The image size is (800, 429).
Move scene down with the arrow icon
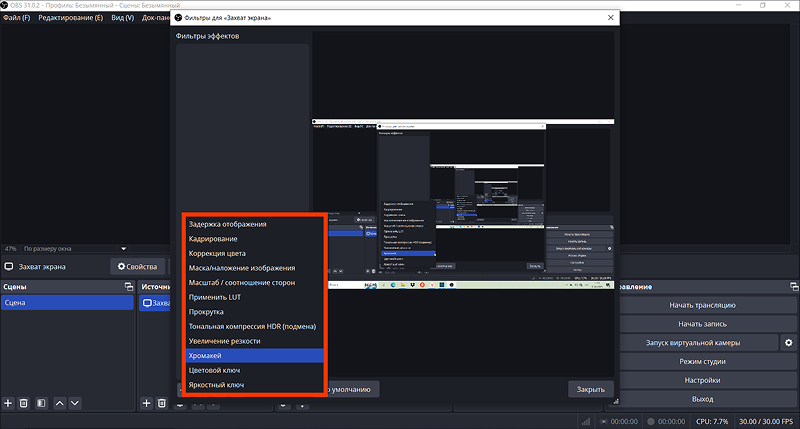tap(75, 403)
